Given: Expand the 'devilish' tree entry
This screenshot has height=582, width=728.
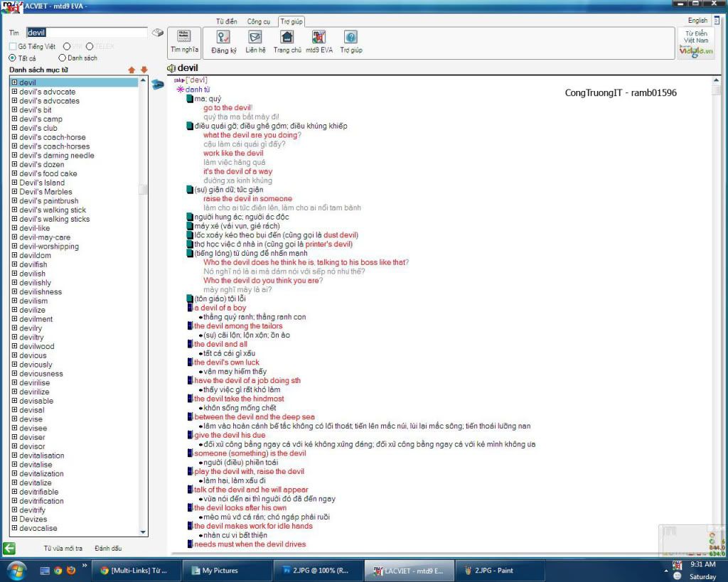Looking at the screenshot, I should click(14, 274).
